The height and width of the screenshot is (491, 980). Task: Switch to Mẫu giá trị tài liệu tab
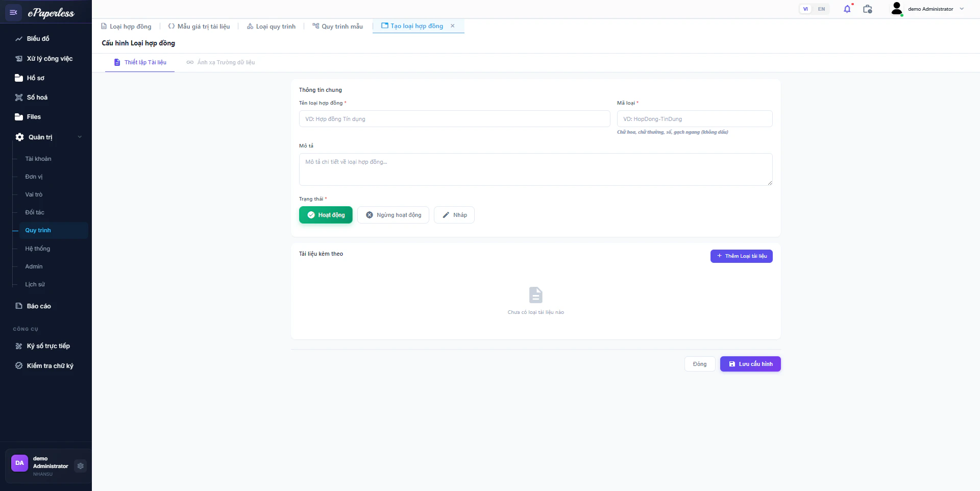click(199, 27)
